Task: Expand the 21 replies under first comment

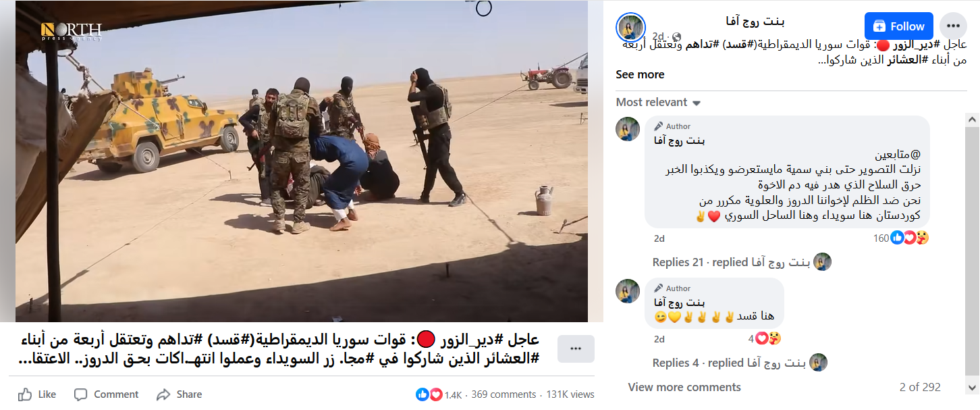Action: coord(741,262)
